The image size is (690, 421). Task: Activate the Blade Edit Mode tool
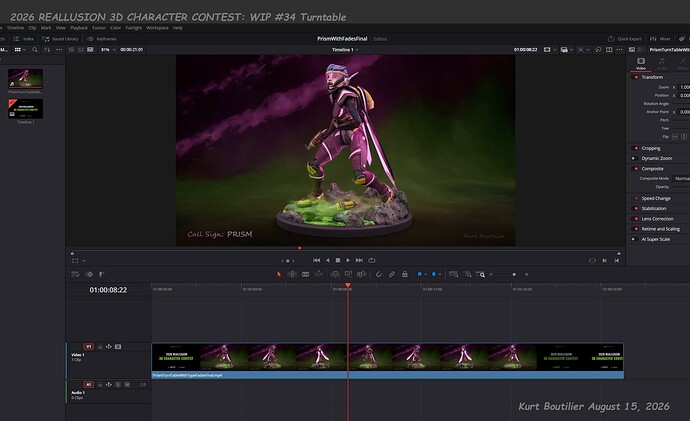[x=319, y=275]
